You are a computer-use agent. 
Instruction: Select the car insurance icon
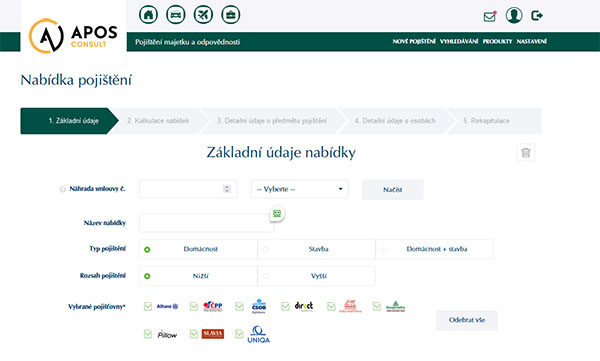click(x=176, y=15)
